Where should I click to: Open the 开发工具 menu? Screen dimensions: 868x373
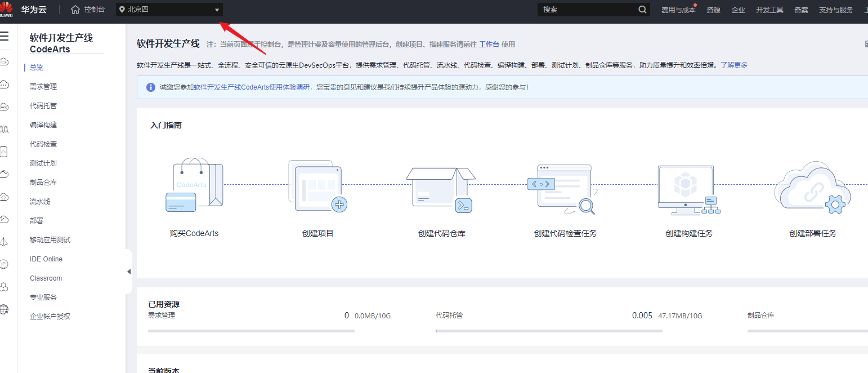[x=769, y=10]
